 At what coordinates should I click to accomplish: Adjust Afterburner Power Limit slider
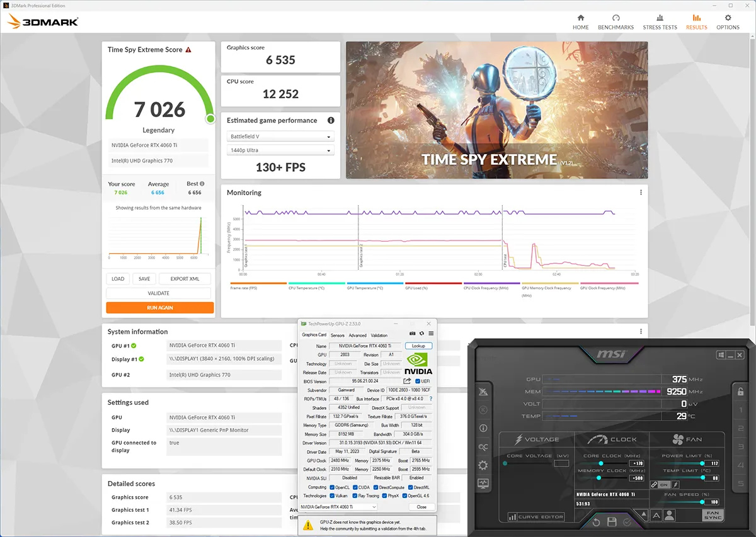[x=702, y=463]
